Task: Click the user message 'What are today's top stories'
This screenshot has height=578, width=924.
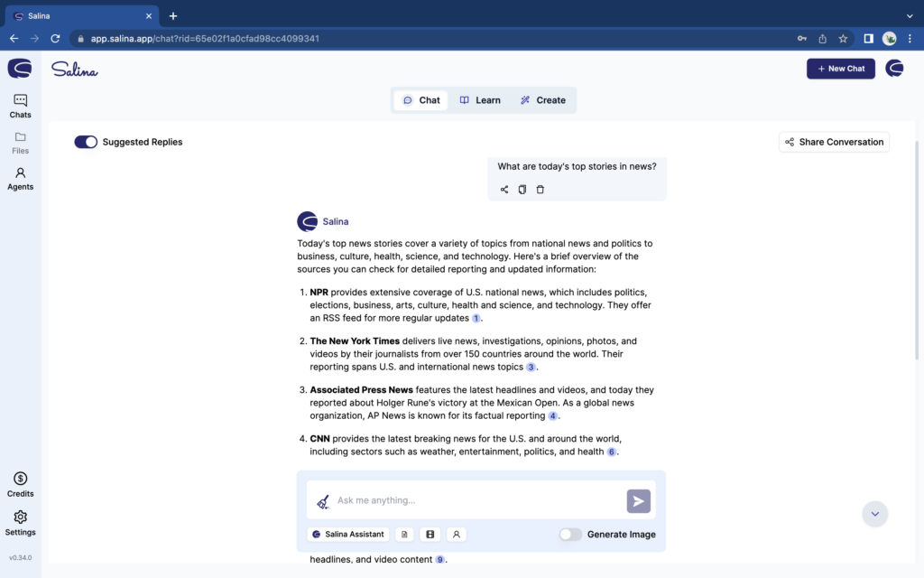Action: [x=577, y=167]
